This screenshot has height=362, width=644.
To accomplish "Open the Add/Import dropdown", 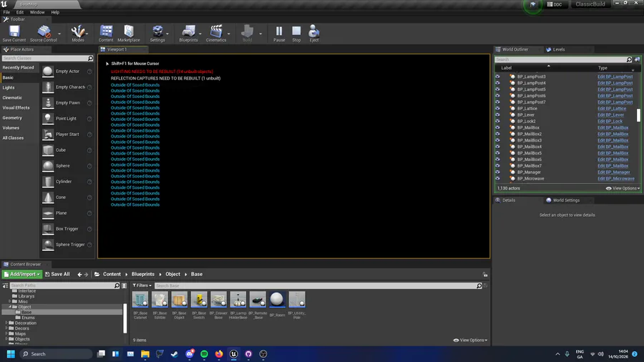I will pyautogui.click(x=22, y=274).
